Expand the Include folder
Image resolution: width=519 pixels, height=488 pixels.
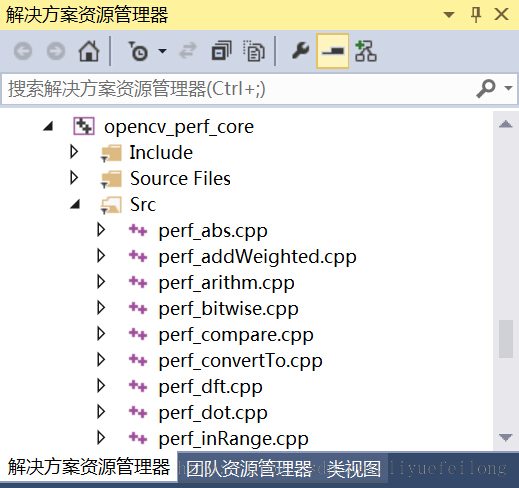(74, 152)
